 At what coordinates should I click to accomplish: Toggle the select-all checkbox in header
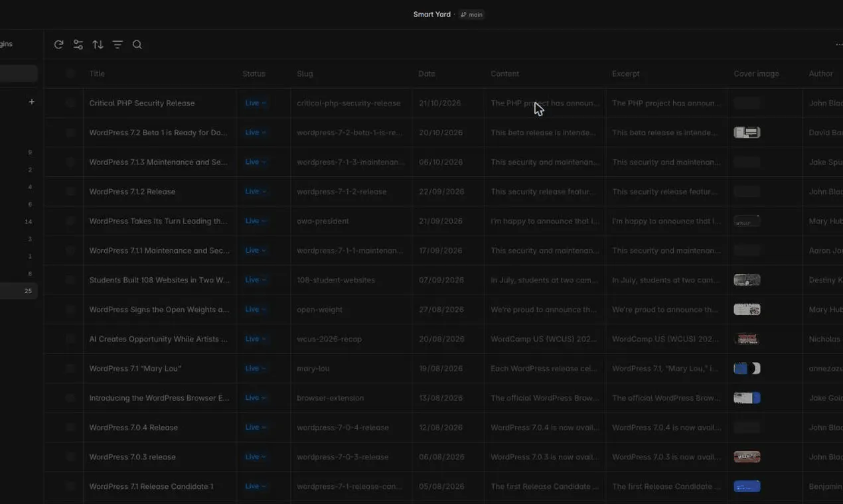[70, 74]
